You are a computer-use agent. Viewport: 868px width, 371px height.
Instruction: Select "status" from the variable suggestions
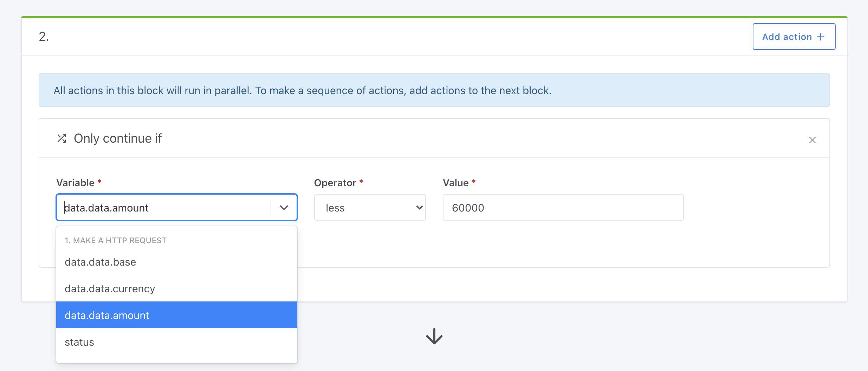click(x=79, y=341)
